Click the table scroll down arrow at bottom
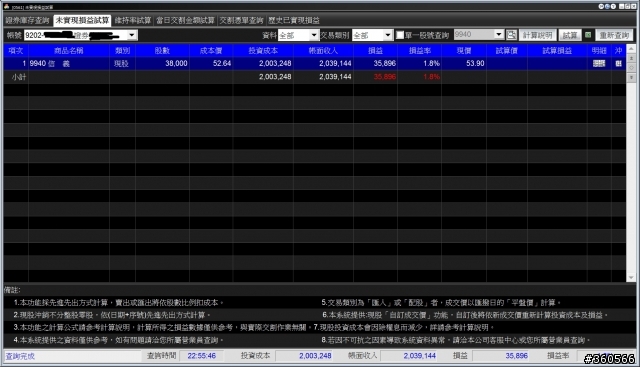The image size is (640, 367). [x=631, y=278]
